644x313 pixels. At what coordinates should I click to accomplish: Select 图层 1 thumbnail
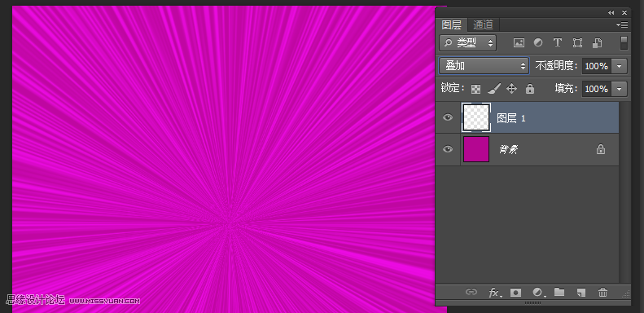point(476,117)
